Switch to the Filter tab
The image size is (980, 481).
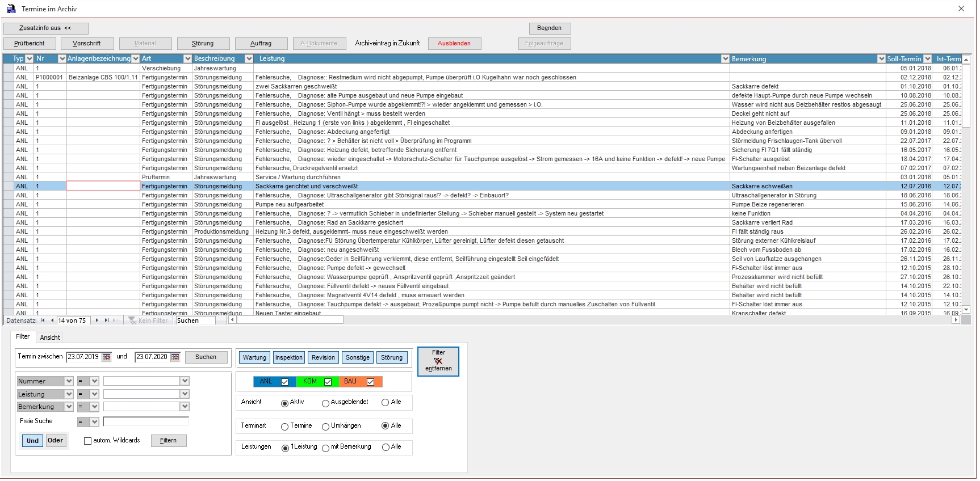pos(23,337)
